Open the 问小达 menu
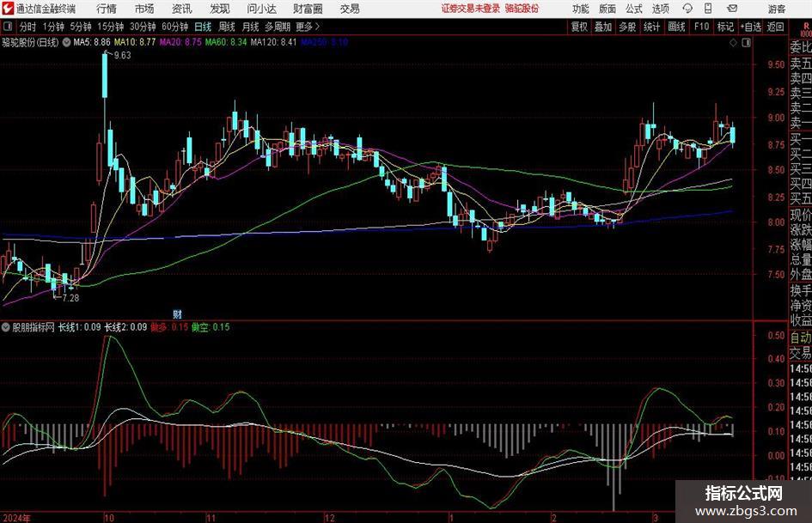 tap(261, 9)
